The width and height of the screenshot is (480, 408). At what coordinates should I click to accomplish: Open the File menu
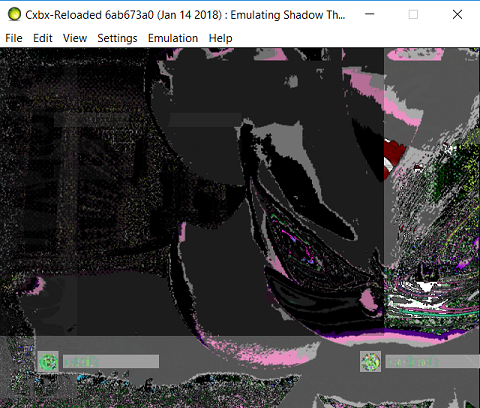(x=14, y=38)
